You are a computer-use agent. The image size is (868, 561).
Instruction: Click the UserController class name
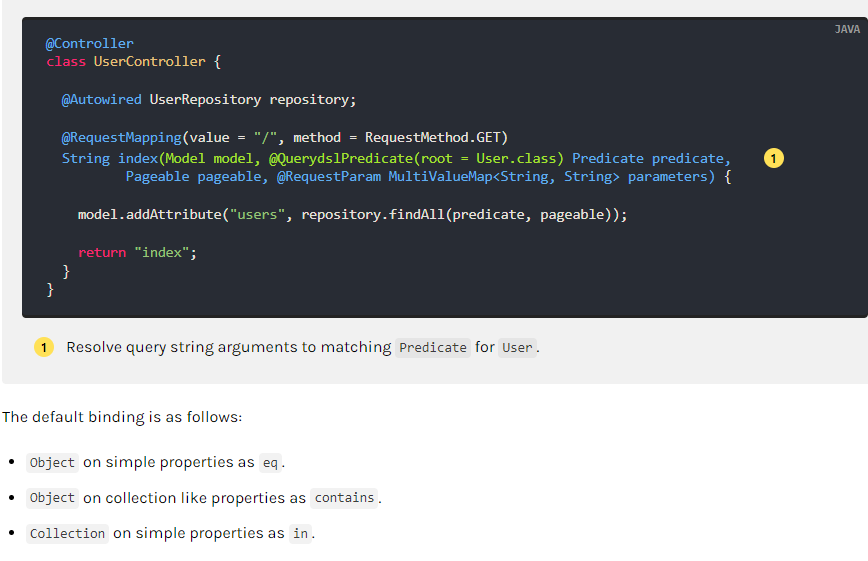[x=150, y=62]
